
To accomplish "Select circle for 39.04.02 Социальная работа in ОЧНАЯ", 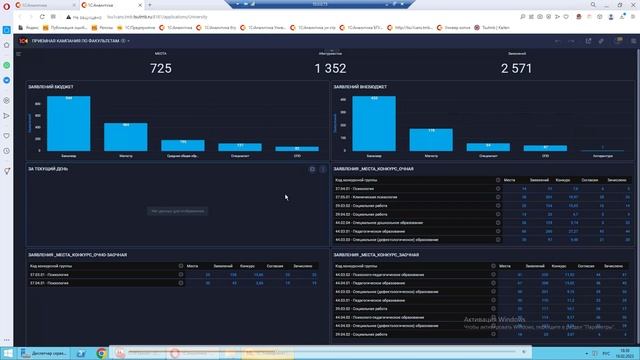I will (x=498, y=214).
